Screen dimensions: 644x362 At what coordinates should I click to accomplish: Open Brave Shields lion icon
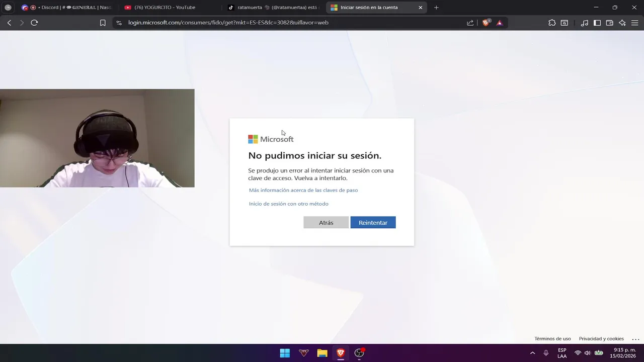(x=486, y=23)
